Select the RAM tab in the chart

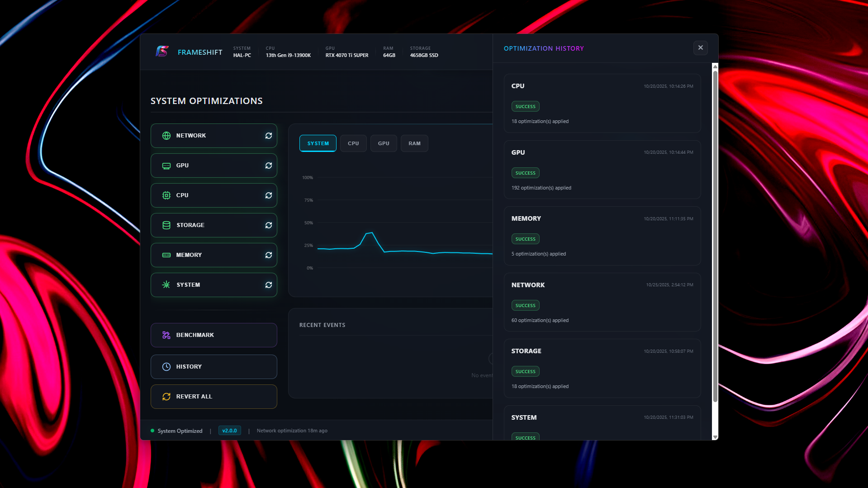point(414,143)
